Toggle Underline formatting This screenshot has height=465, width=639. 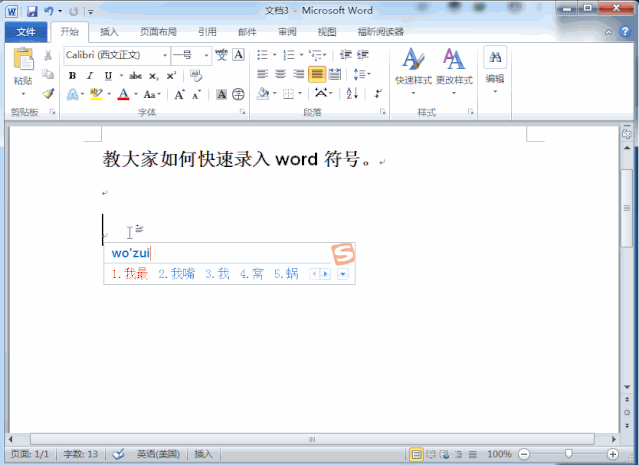108,75
